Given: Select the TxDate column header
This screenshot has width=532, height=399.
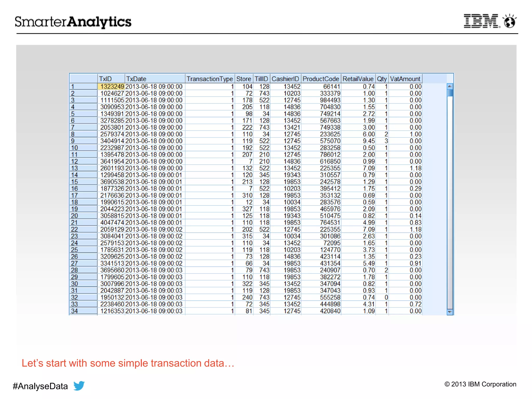Looking at the screenshot, I should pyautogui.click(x=155, y=79).
